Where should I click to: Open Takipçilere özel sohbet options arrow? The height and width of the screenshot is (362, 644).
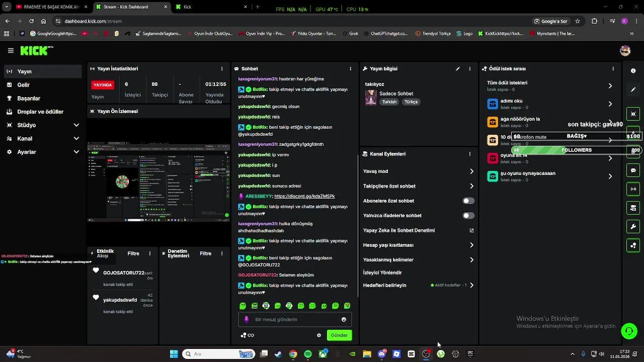pyautogui.click(x=471, y=186)
